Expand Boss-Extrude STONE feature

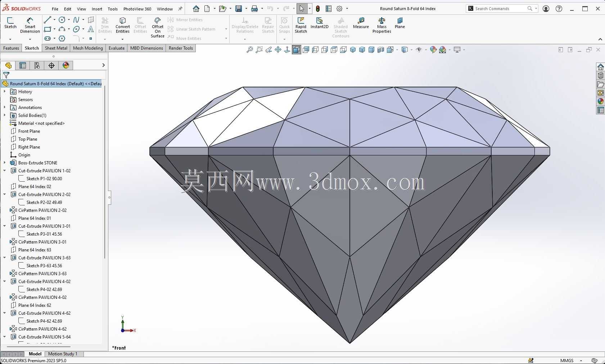(x=5, y=163)
